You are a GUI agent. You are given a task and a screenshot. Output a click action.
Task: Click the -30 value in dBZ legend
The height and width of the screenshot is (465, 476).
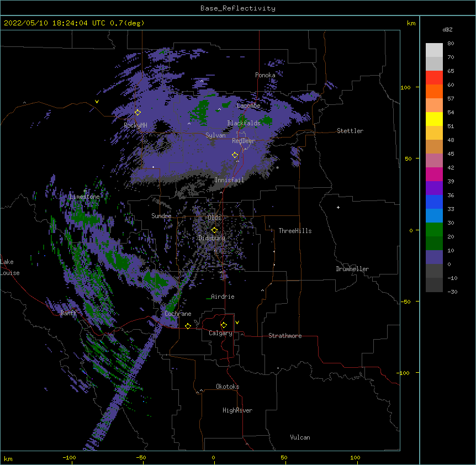point(452,292)
